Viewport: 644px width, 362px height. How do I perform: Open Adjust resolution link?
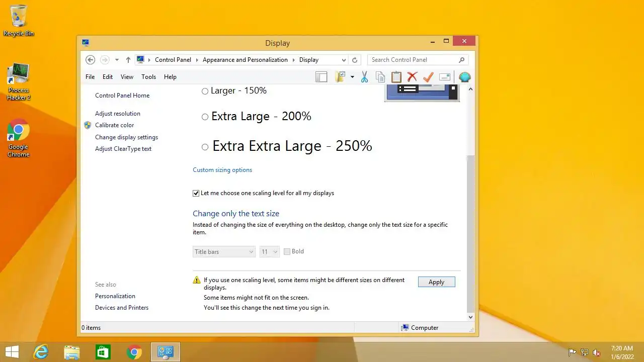(x=118, y=114)
